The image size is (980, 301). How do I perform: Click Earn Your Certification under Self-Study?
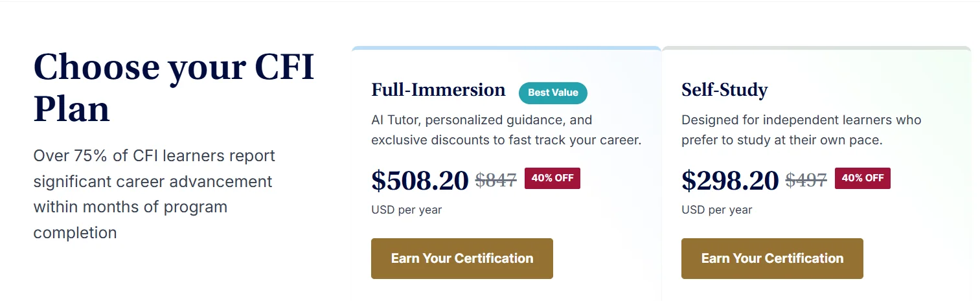[x=772, y=258]
